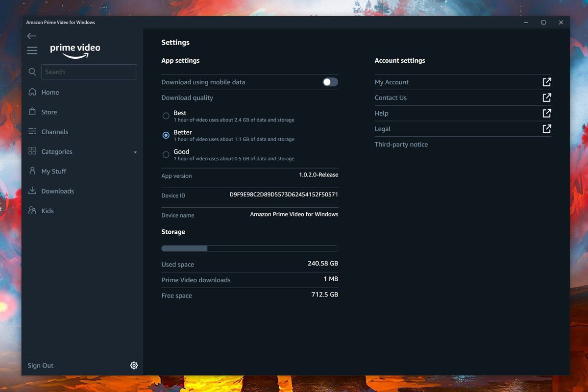Click the Device ID value D9F9E98C2D89...
Viewport: 588px width, 392px height.
pos(284,195)
